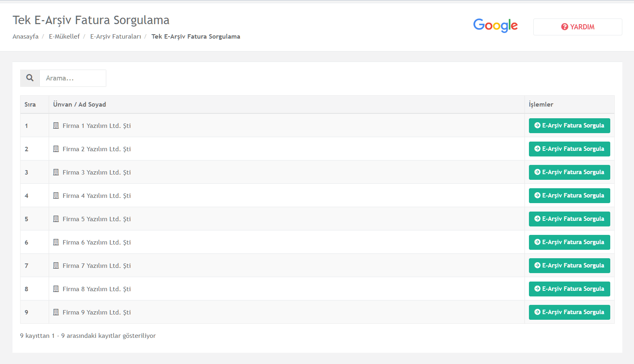The image size is (634, 364).
Task: Open E-Mükellef breadcrumb link
Action: pyautogui.click(x=64, y=37)
